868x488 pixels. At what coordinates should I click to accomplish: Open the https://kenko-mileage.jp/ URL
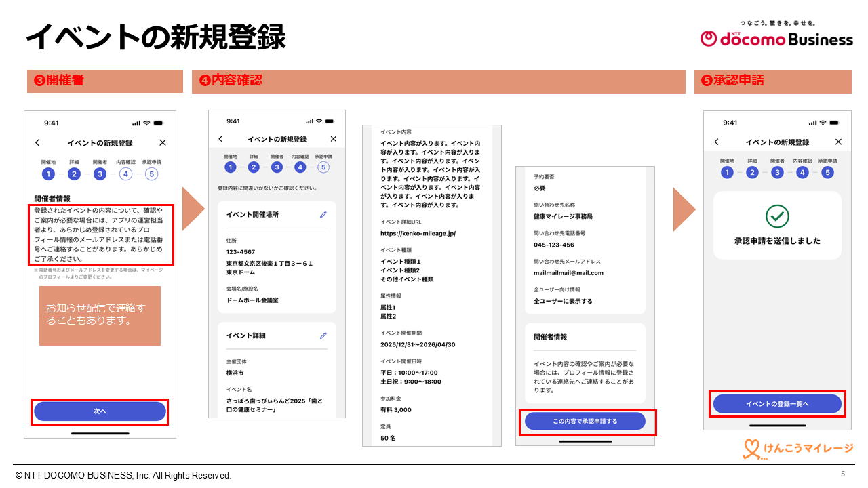coord(418,233)
